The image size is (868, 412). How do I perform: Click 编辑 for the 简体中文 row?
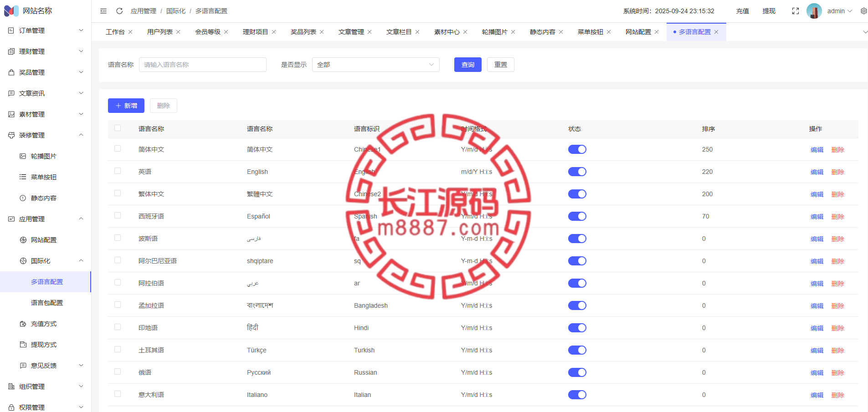(x=817, y=150)
